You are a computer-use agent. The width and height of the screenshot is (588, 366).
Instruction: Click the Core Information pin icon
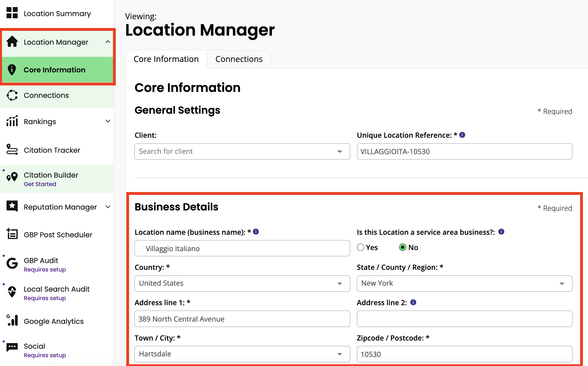[x=12, y=70]
